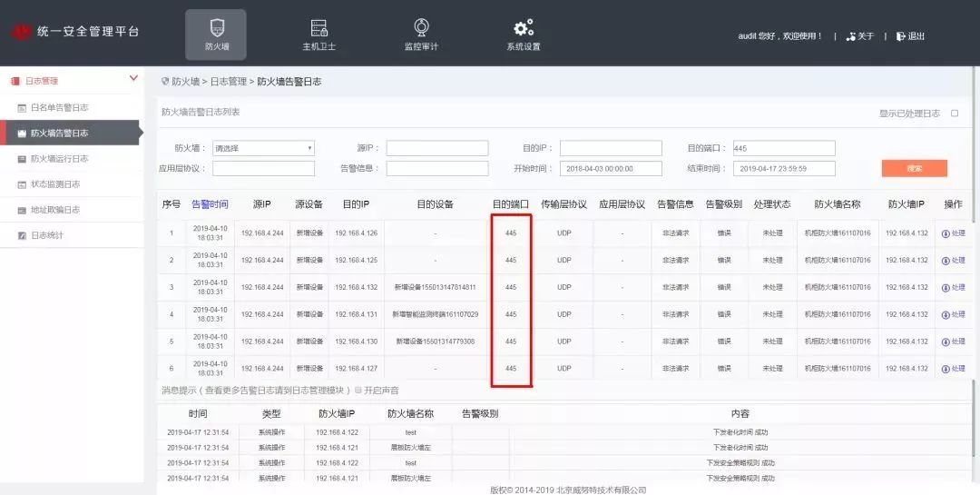Click destination IP 192.168.4.127 cell
The height and width of the screenshot is (495, 980).
click(x=357, y=369)
